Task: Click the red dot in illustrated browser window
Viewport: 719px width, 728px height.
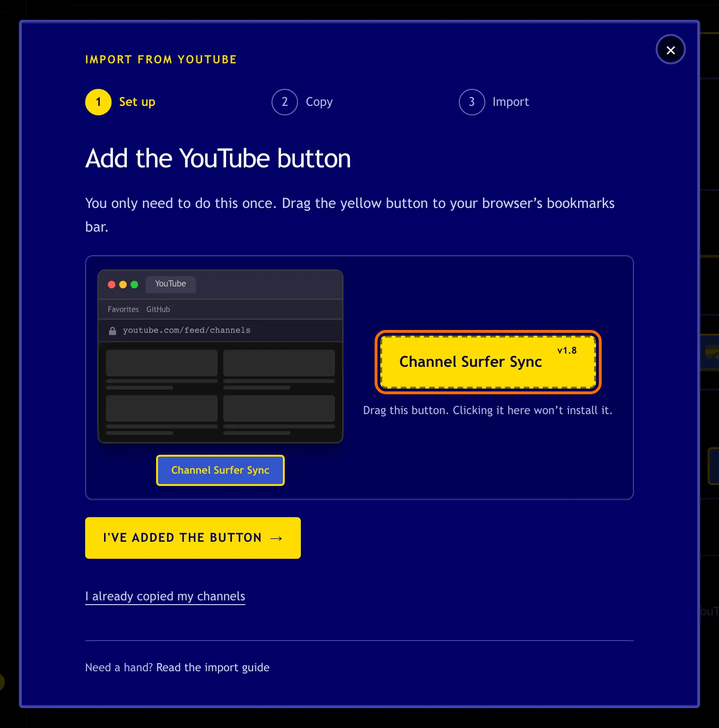Action: tap(112, 285)
